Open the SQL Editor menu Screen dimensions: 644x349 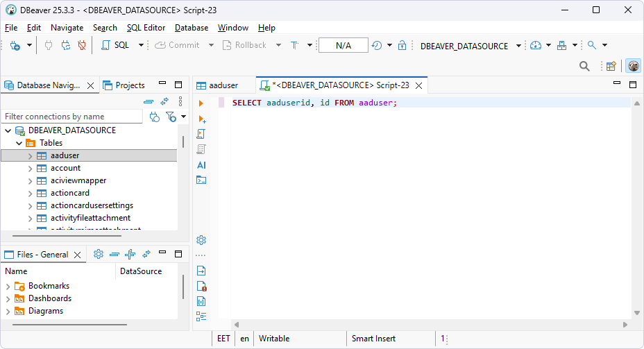coord(146,28)
